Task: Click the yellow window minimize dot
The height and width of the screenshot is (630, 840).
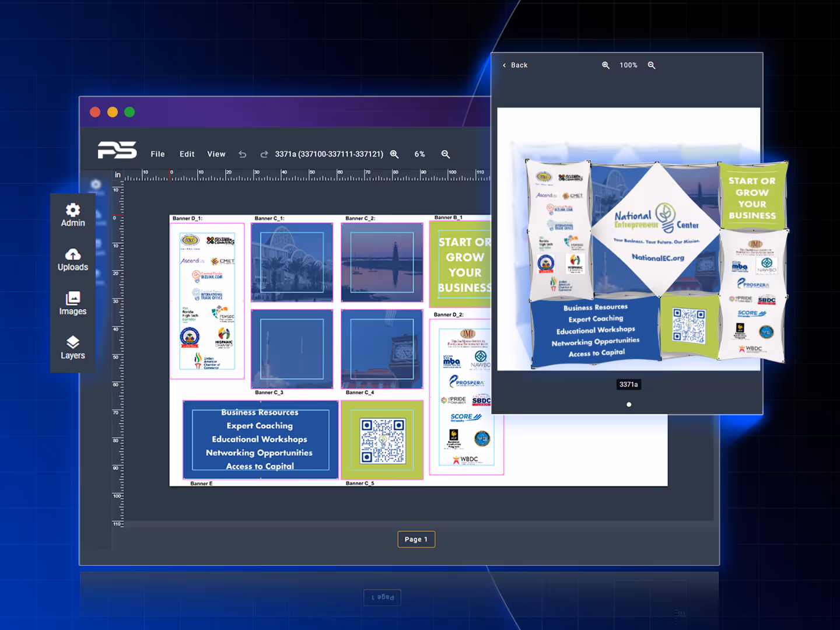Action: click(113, 112)
